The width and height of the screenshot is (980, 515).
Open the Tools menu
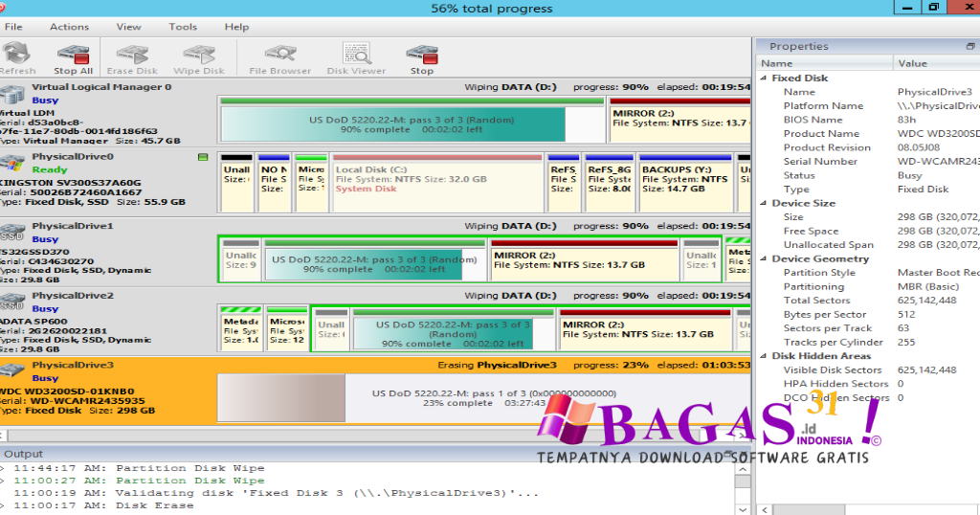pyautogui.click(x=183, y=27)
